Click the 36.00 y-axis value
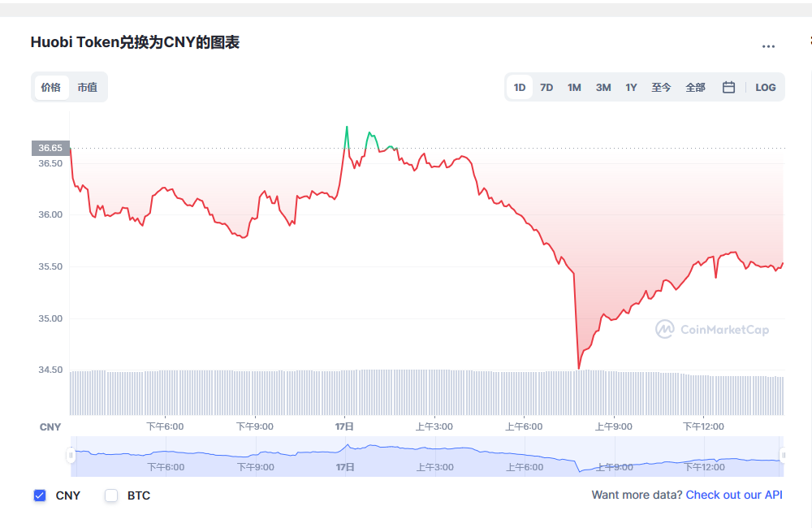The image size is (812, 528). pos(50,214)
